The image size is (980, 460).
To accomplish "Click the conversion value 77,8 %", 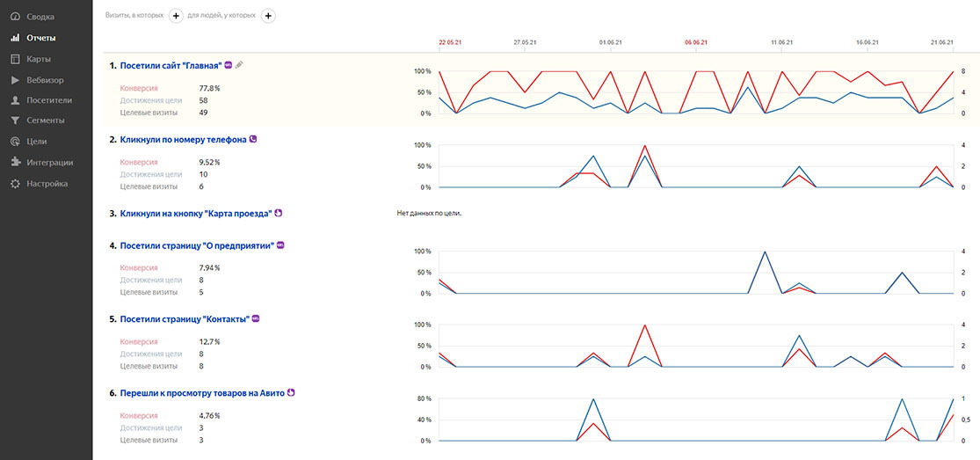I will (x=209, y=88).
